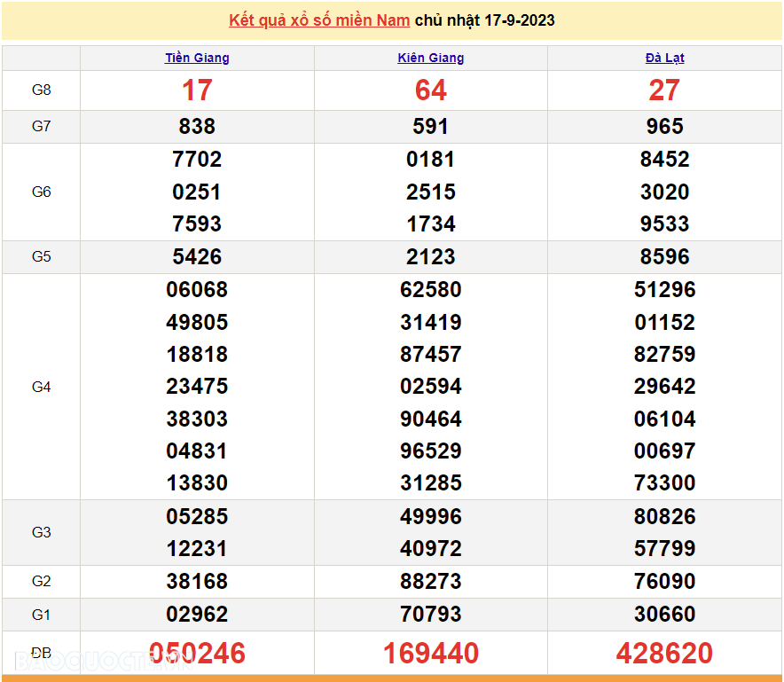Select G2 result 88273

[x=430, y=582]
